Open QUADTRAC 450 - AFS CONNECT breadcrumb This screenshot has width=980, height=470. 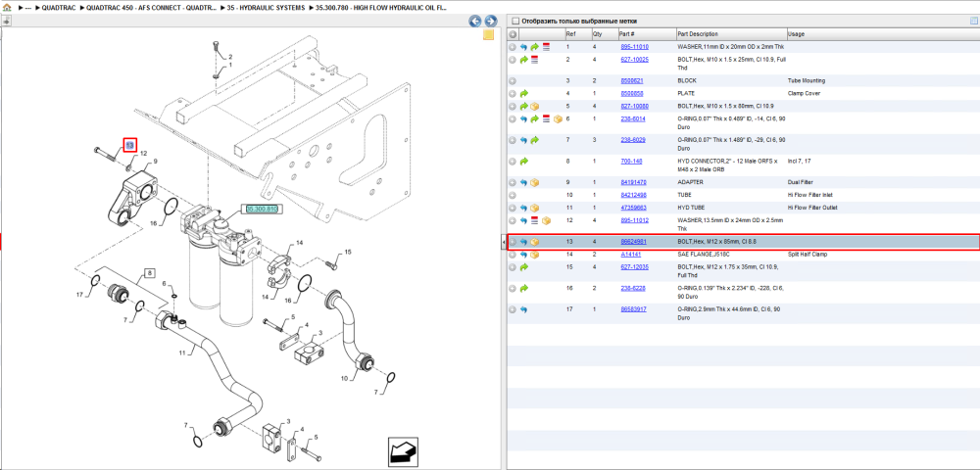152,8
